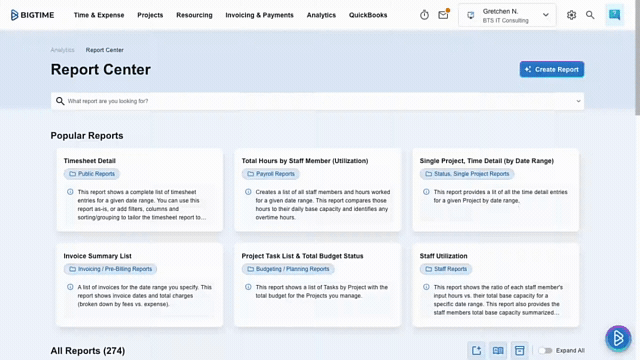The width and height of the screenshot is (640, 360).
Task: Open the settings gear icon
Action: click(571, 15)
